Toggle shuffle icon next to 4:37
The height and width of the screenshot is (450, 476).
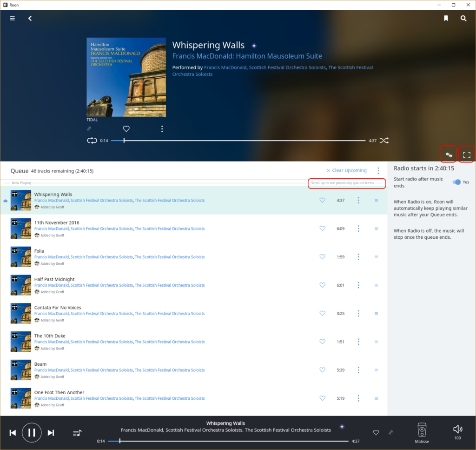tap(384, 141)
